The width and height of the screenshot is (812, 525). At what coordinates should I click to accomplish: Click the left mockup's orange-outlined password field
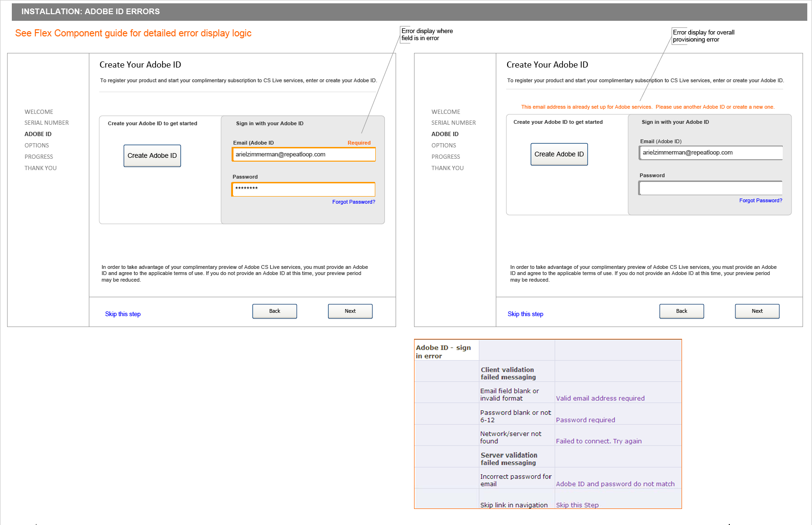(303, 189)
